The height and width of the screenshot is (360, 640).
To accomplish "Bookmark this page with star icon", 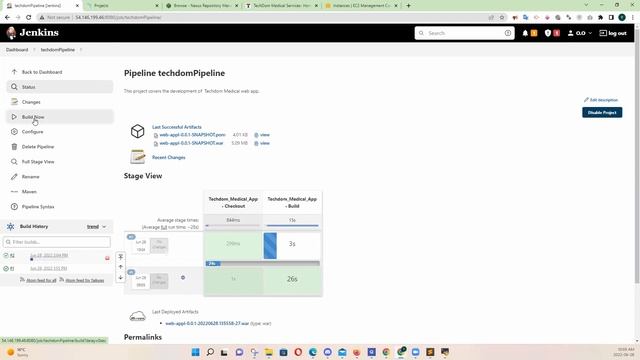I will [x=502, y=18].
